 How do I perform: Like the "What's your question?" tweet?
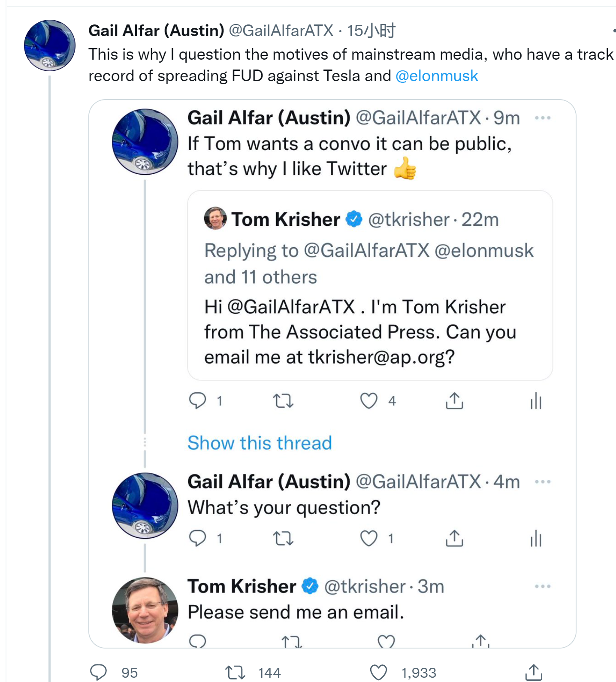368,538
